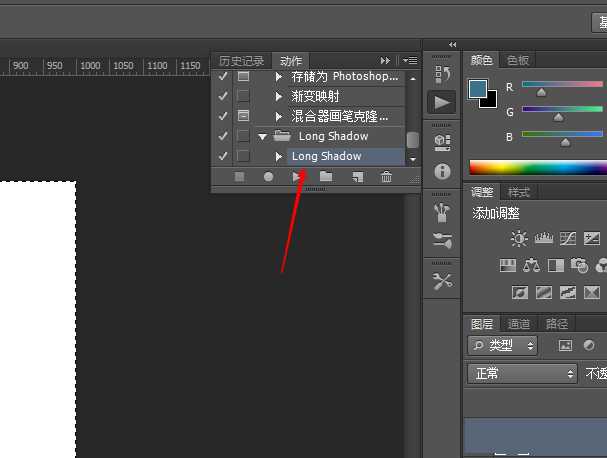Toggle the checkmark for 混合器画笔克隆 action
607x458 pixels.
click(x=223, y=116)
